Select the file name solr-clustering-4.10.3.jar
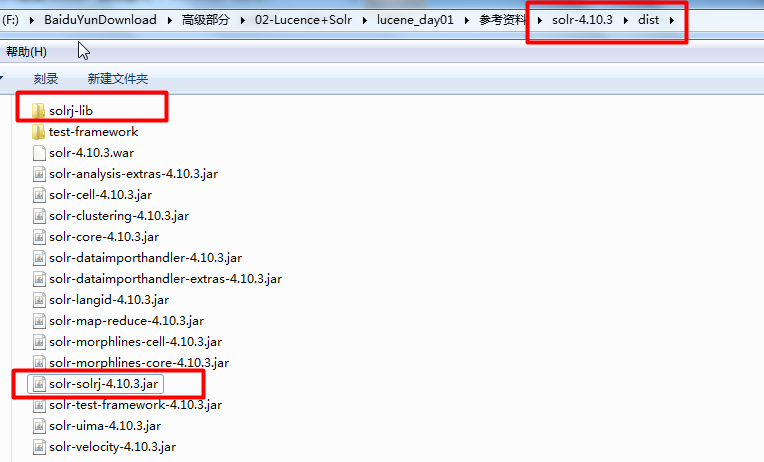Viewport: 764px width, 462px height. [x=119, y=216]
